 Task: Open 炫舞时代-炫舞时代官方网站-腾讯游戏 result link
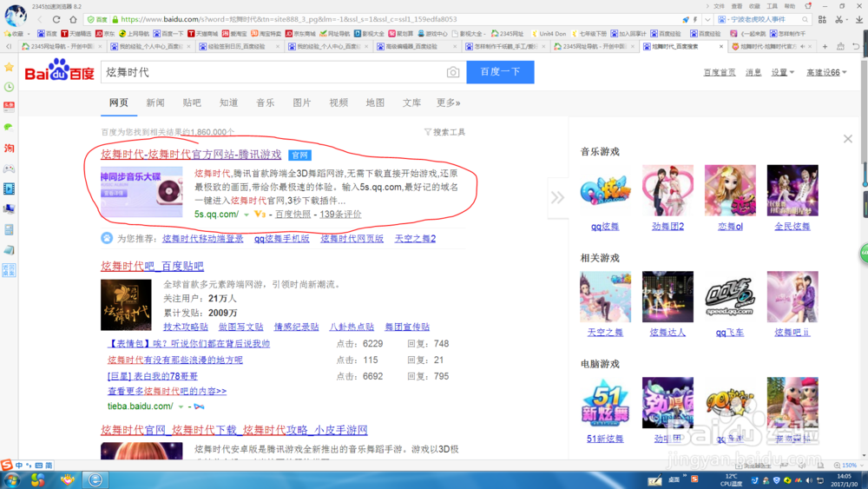[191, 155]
